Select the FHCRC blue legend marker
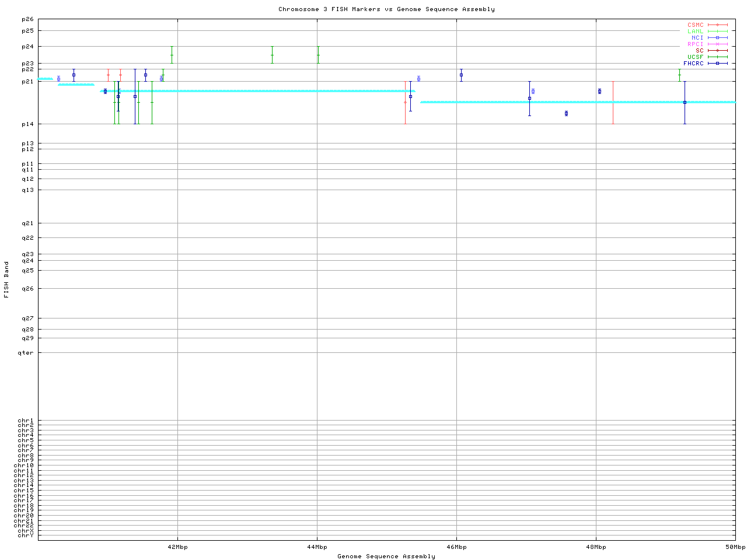The height and width of the screenshot is (560, 747). tap(717, 64)
